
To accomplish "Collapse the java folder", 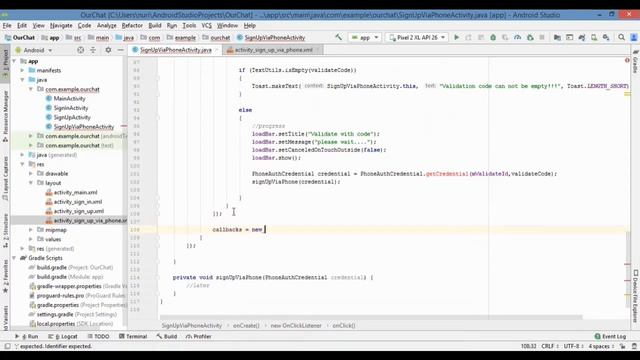I will [22, 80].
